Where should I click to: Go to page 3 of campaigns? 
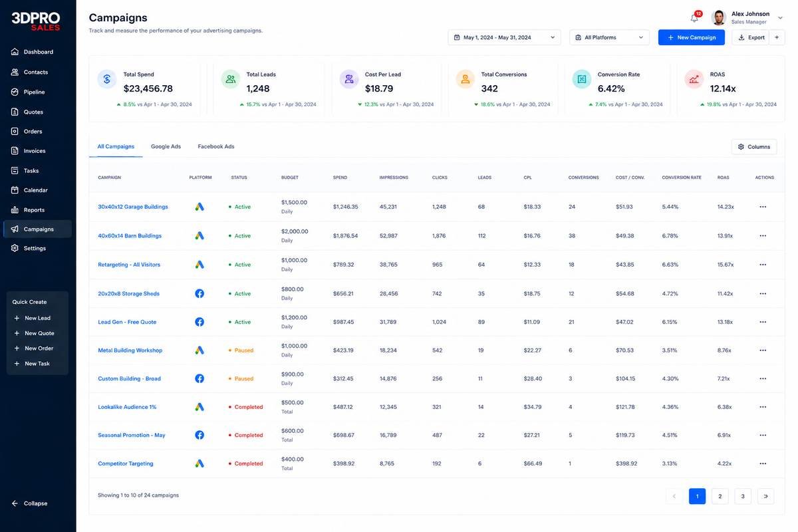click(x=743, y=496)
